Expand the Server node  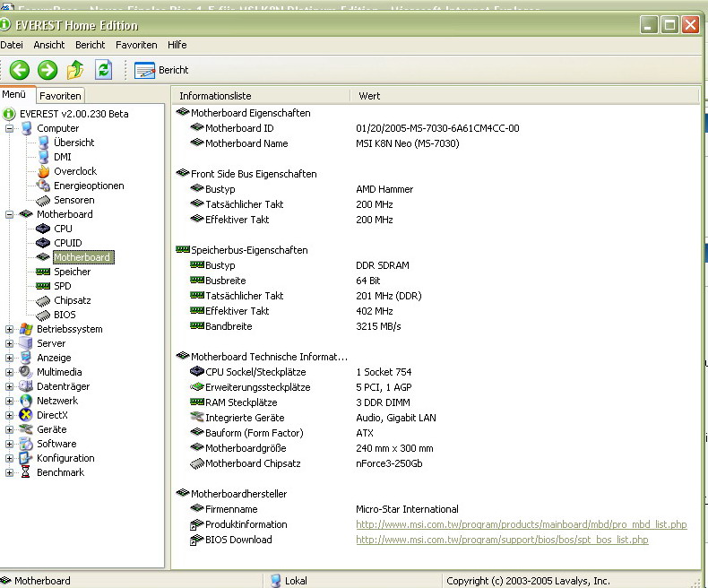tap(9, 343)
